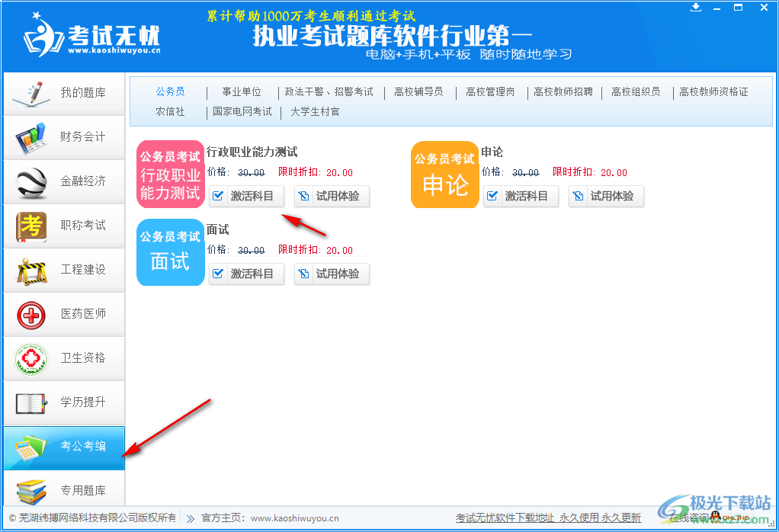Click the download arrow icon in title bar
779x532 pixels.
pyautogui.click(x=696, y=7)
